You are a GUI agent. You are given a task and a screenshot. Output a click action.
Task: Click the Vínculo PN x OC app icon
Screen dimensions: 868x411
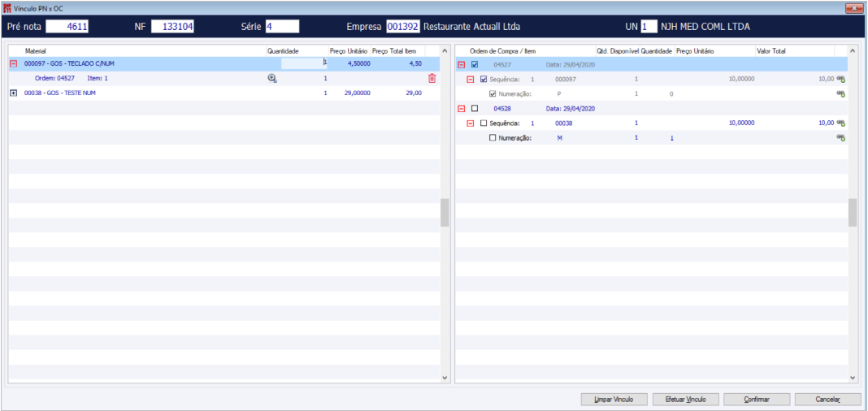[x=7, y=8]
